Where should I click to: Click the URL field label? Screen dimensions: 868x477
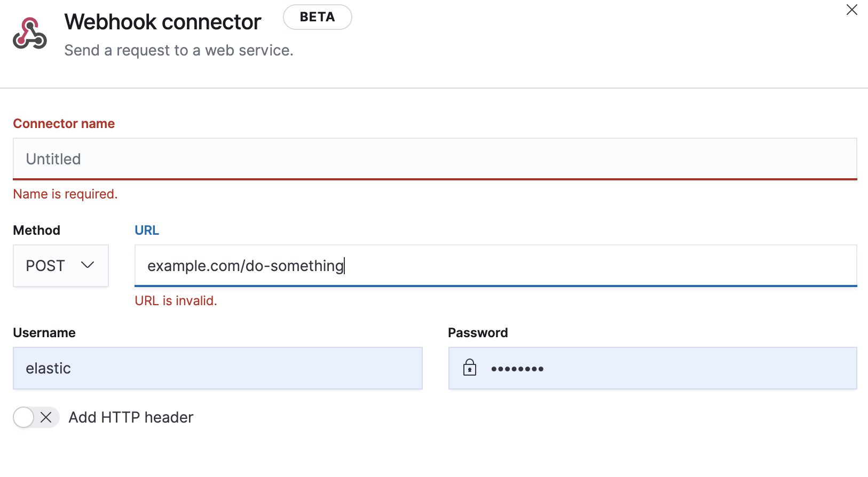[x=147, y=230]
